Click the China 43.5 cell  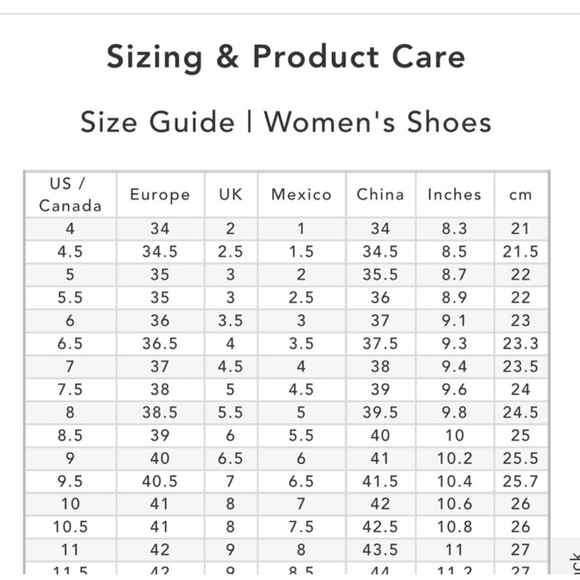pyautogui.click(x=380, y=550)
